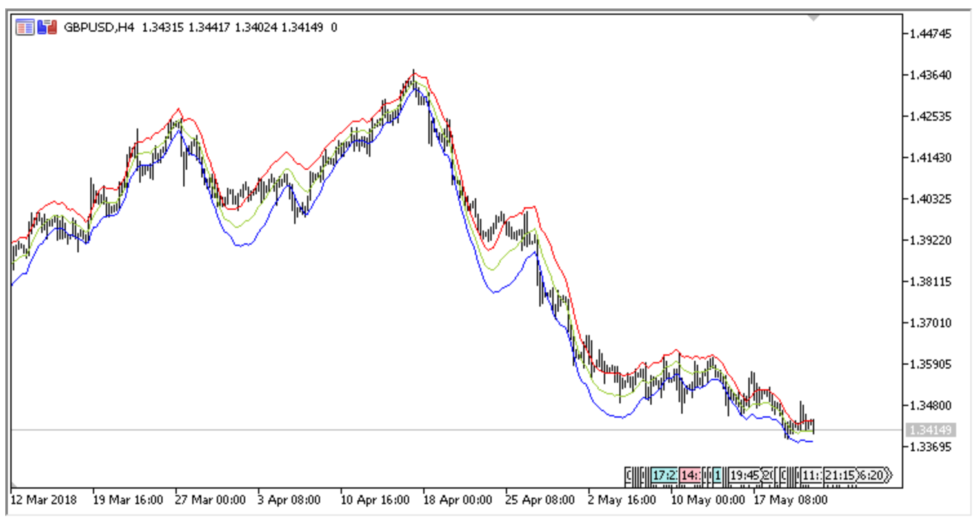
Task: Click the high price 1.34417 in header
Action: 209,27
